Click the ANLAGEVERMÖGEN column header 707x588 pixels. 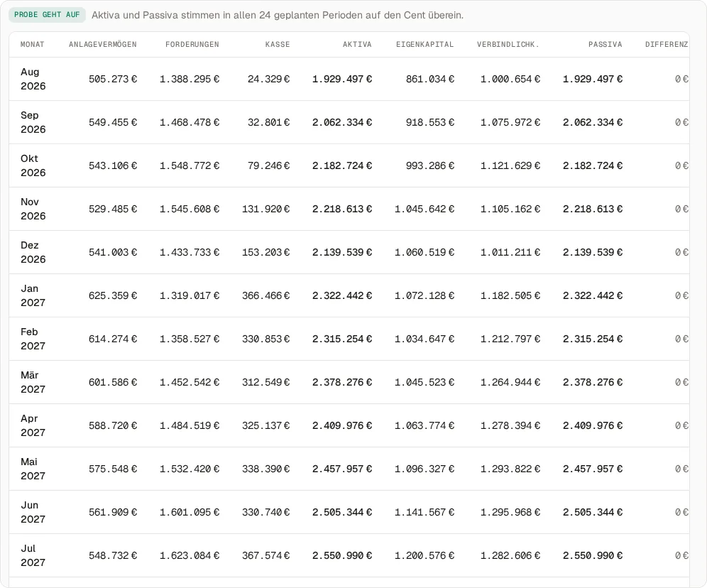103,44
